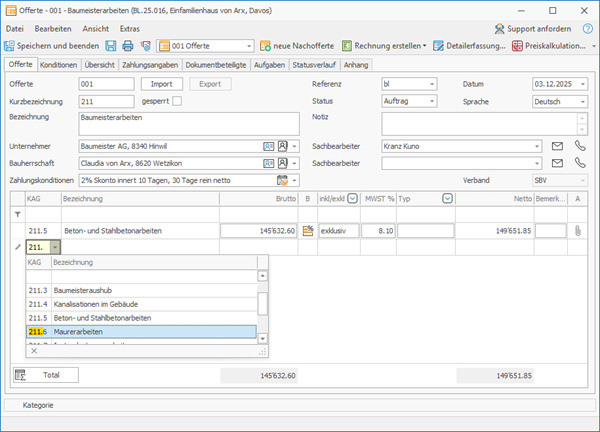Open the Sprache dropdown showing Deutsch
This screenshot has width=600, height=432.
click(x=582, y=102)
